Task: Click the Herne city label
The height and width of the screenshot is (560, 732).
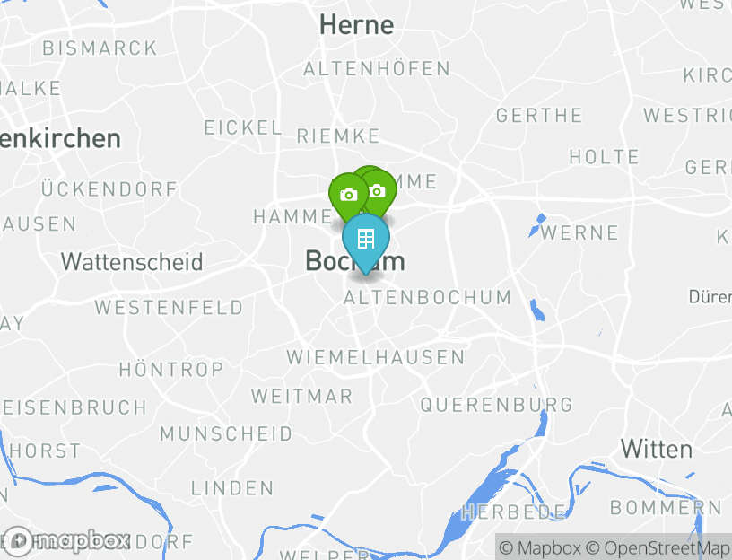Action: 357,24
